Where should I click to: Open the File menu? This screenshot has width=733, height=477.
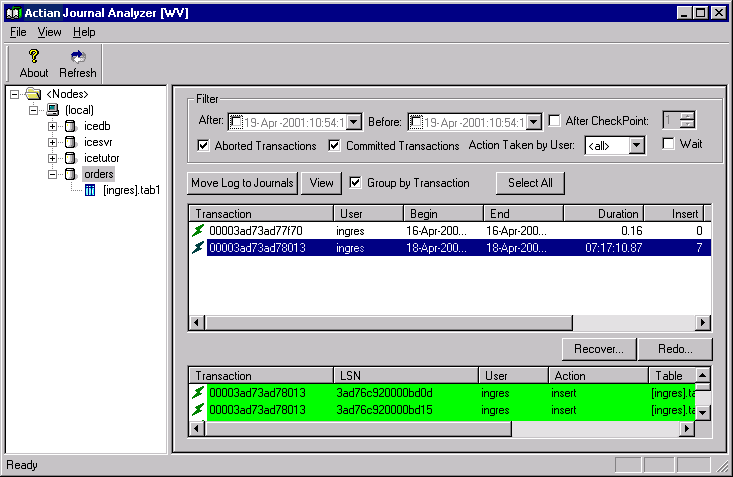18,32
